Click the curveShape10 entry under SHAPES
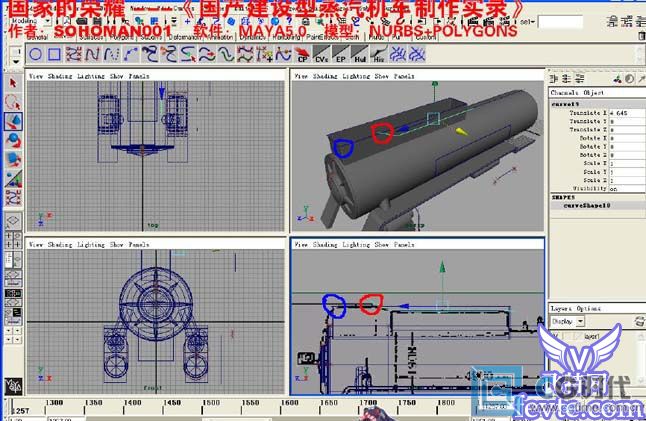Viewport: 646px width, 421px height. pyautogui.click(x=587, y=206)
